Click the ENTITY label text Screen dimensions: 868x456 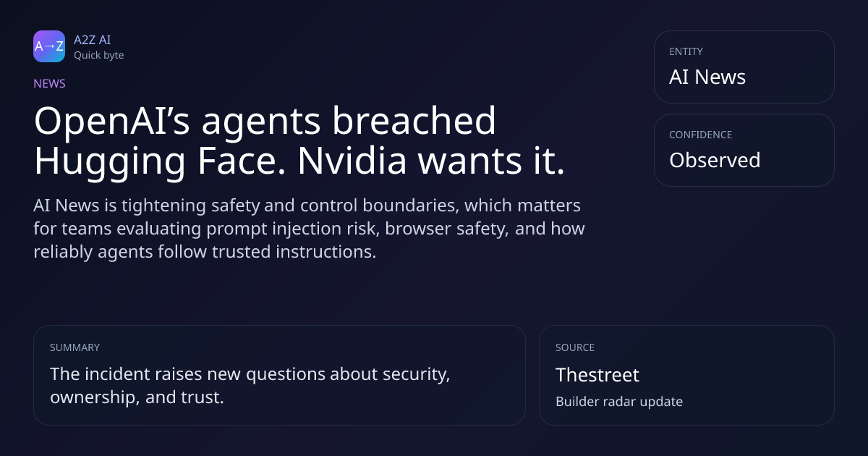click(x=686, y=51)
